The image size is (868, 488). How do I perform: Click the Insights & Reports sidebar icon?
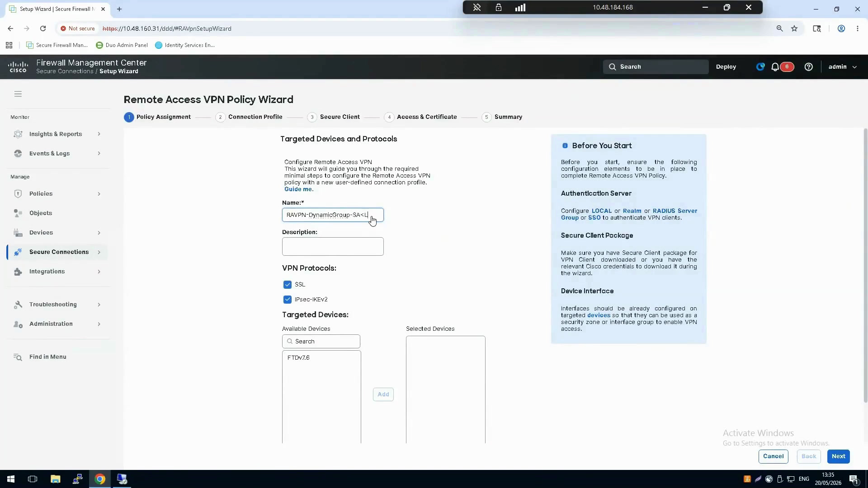[18, 134]
